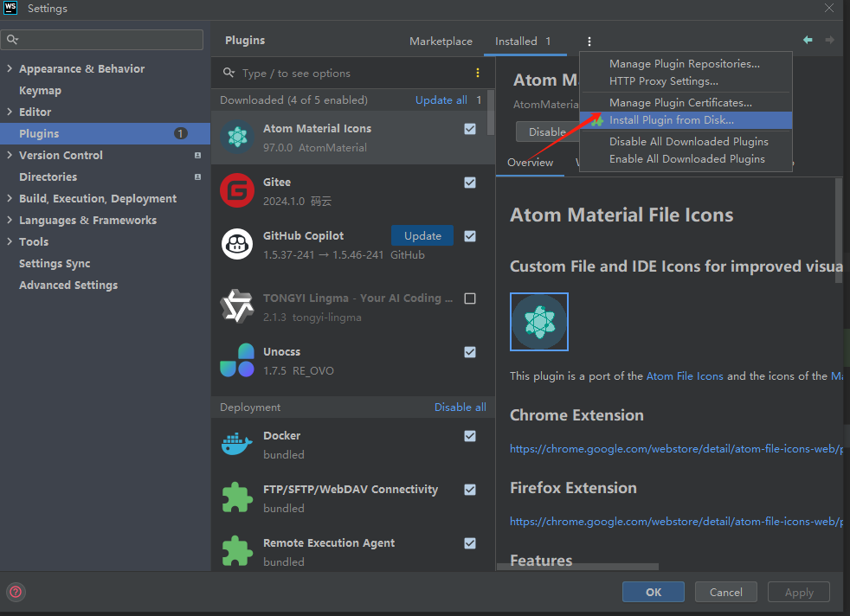Click the Atom Material Icons plugin icon

point(237,137)
